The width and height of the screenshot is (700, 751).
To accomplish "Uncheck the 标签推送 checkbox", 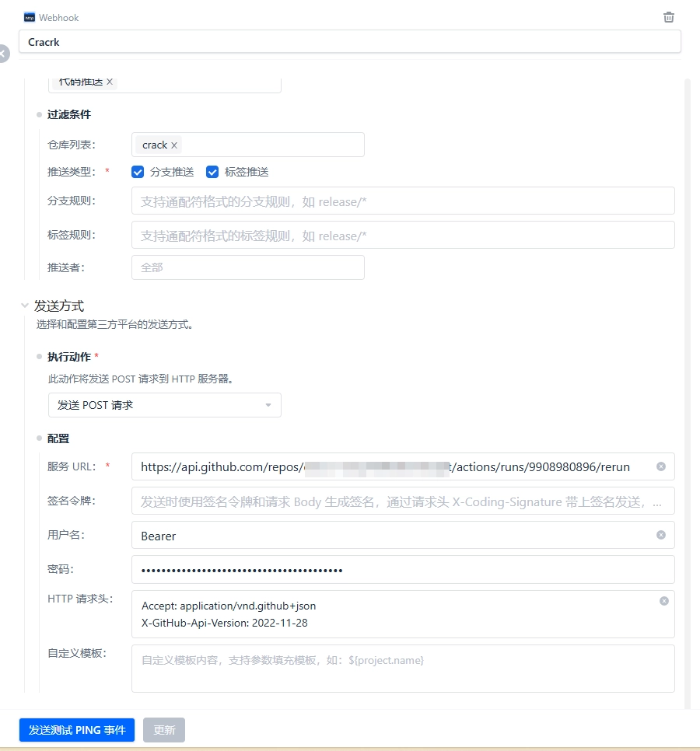I will click(x=212, y=172).
